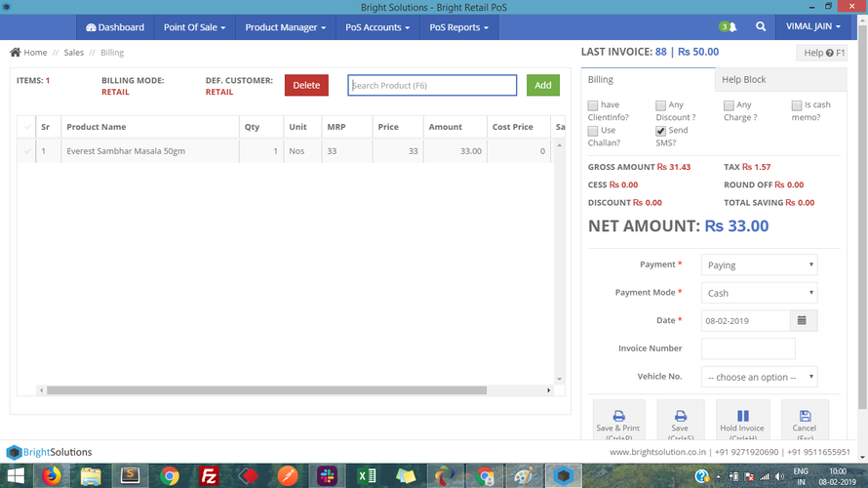This screenshot has width=868, height=488.
Task: Open the Vehicle No. dropdown
Action: tap(759, 377)
